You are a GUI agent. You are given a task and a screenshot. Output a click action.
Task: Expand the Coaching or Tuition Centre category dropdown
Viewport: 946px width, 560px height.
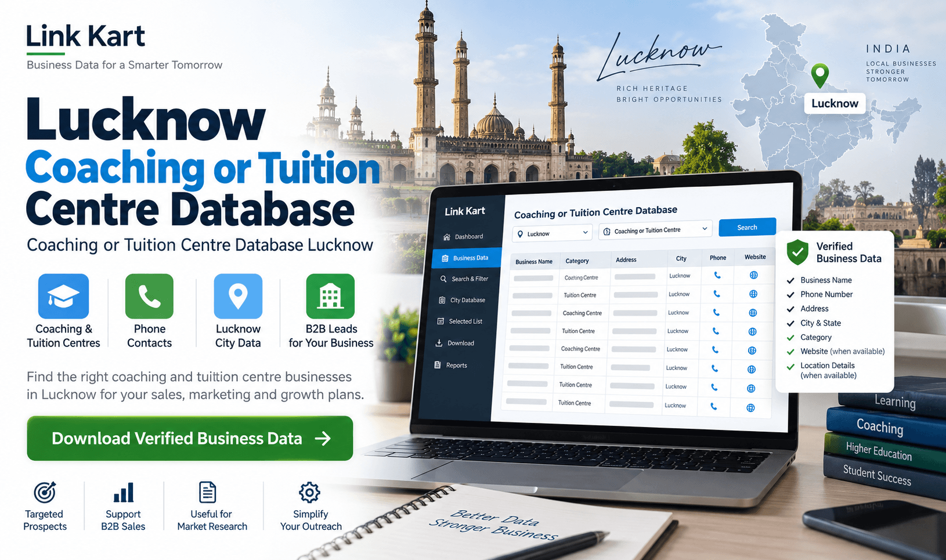(x=655, y=230)
